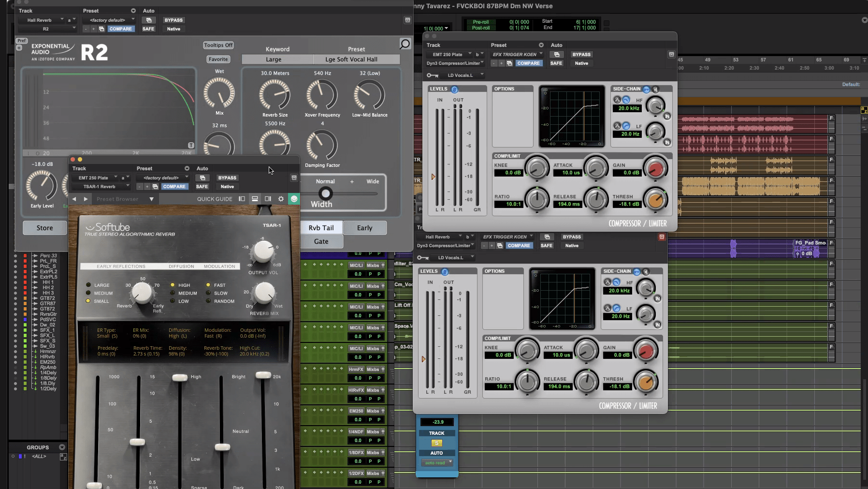Click the side-chain key icon in upper compressor

pyautogui.click(x=646, y=89)
